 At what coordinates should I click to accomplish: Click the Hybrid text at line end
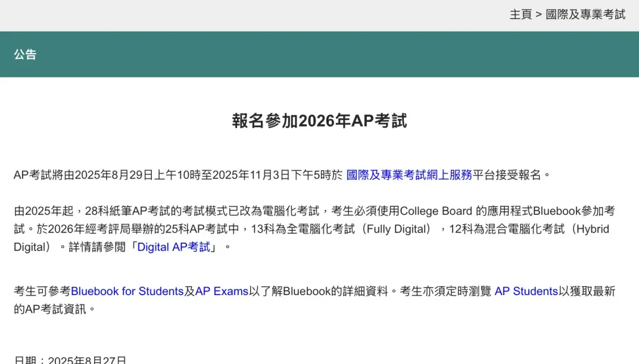(593, 229)
